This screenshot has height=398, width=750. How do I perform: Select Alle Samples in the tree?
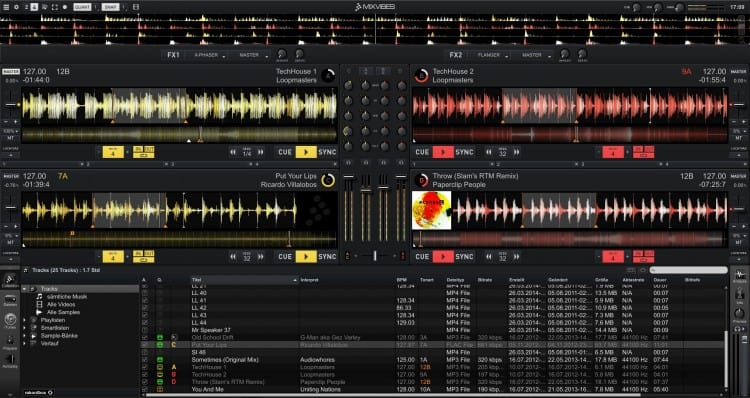coord(64,312)
